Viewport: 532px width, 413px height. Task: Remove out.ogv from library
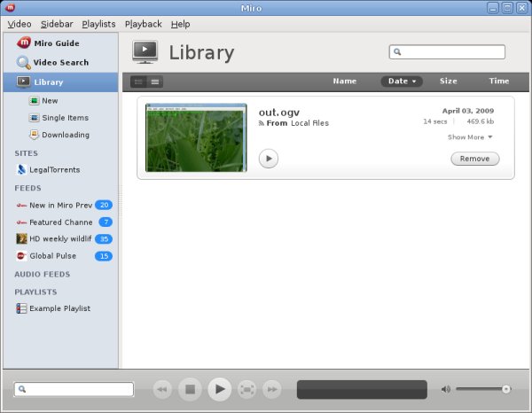pos(475,159)
